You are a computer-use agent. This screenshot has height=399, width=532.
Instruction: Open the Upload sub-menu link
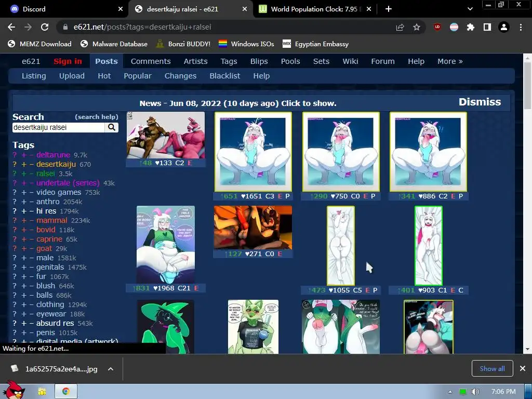pyautogui.click(x=72, y=76)
